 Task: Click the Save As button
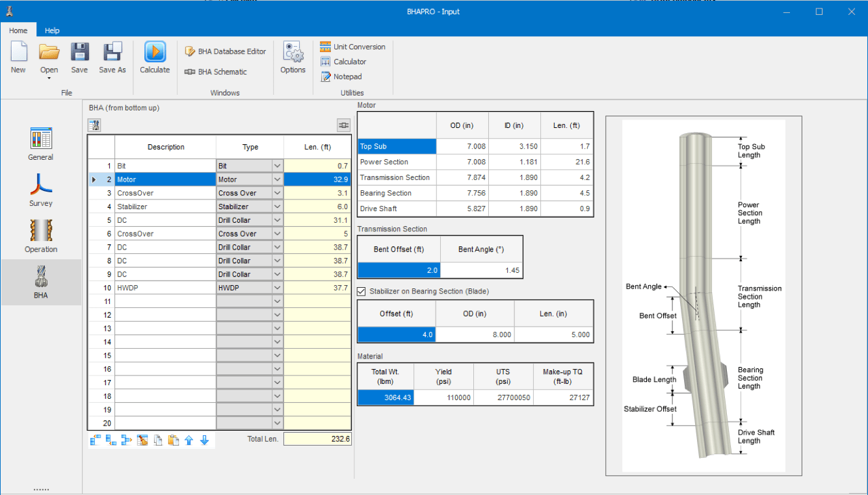(112, 58)
